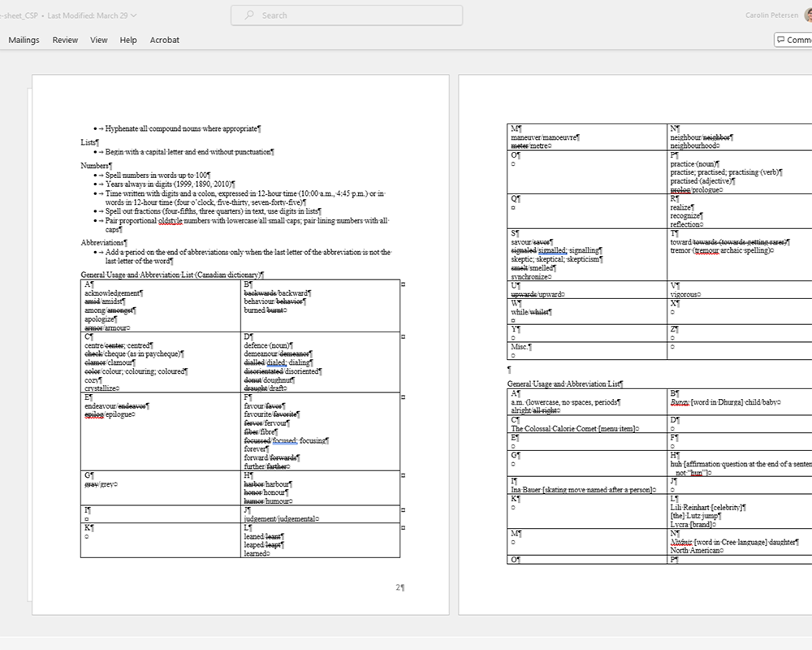Click 'while/whilst' entry
This screenshot has width=812, height=650.
529,311
